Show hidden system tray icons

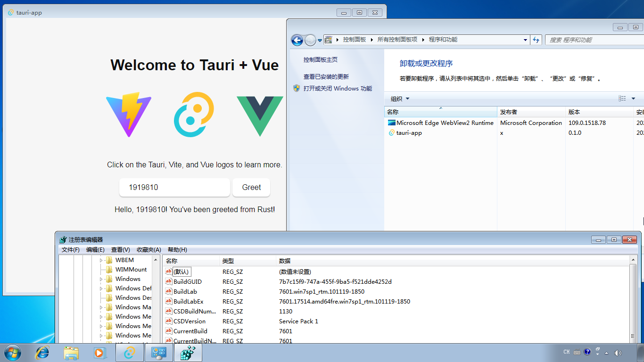(x=606, y=353)
